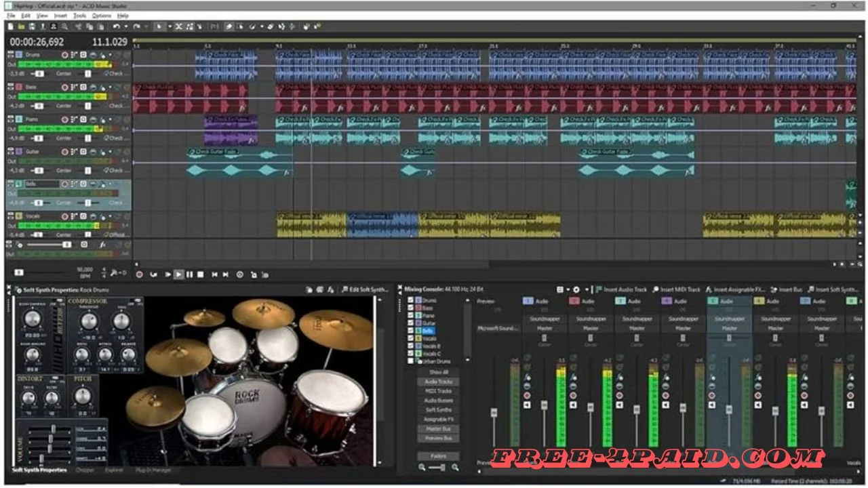Open Soundmapper device dropdown on channel 1
The width and height of the screenshot is (868, 488).
click(x=545, y=319)
